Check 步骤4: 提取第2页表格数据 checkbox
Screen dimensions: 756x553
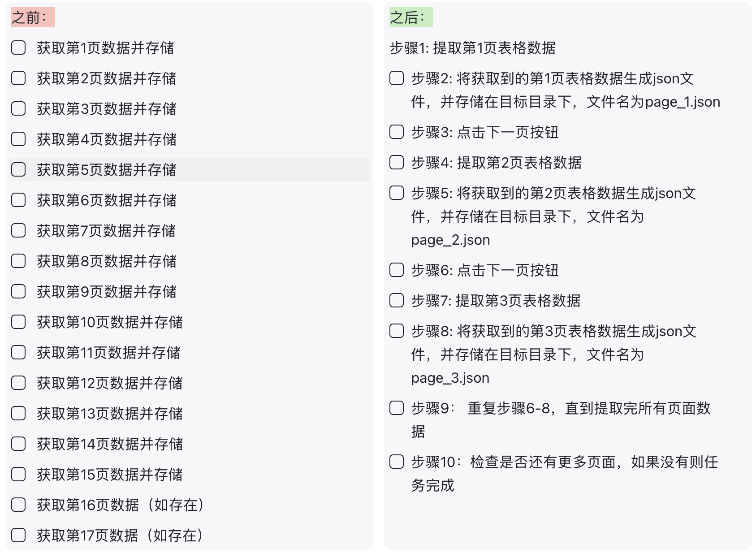coord(397,162)
